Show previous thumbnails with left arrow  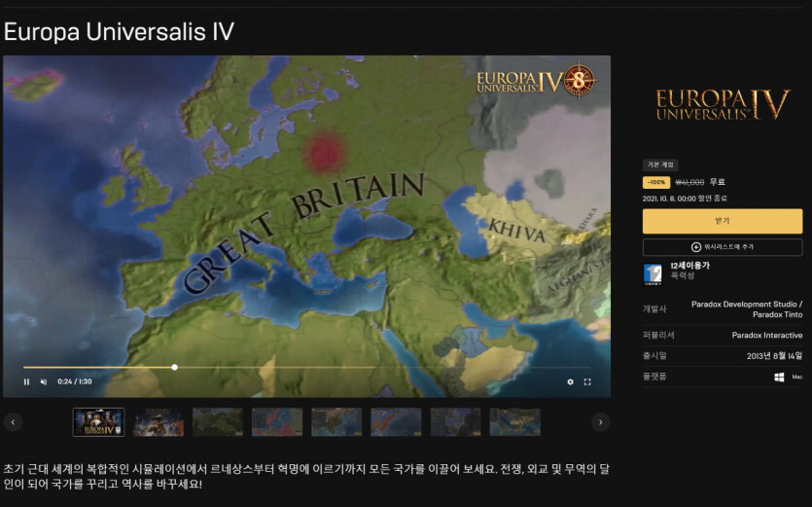coord(13,422)
